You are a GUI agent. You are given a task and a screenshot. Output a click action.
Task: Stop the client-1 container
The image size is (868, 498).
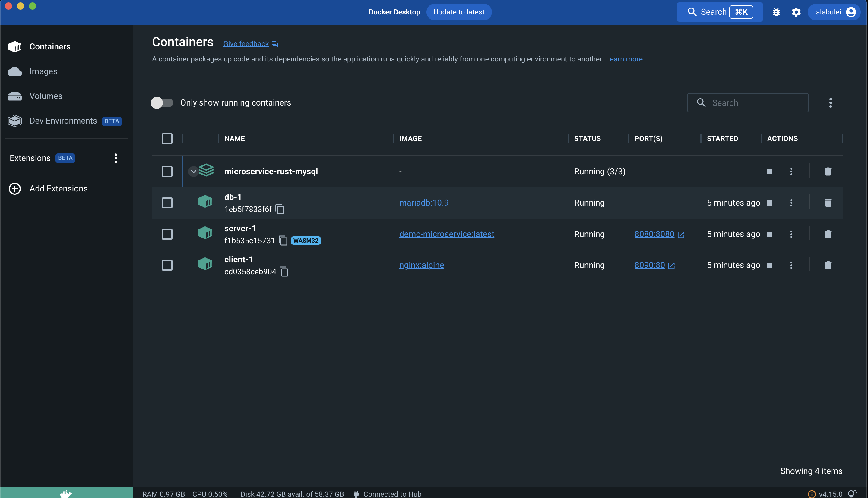(769, 265)
